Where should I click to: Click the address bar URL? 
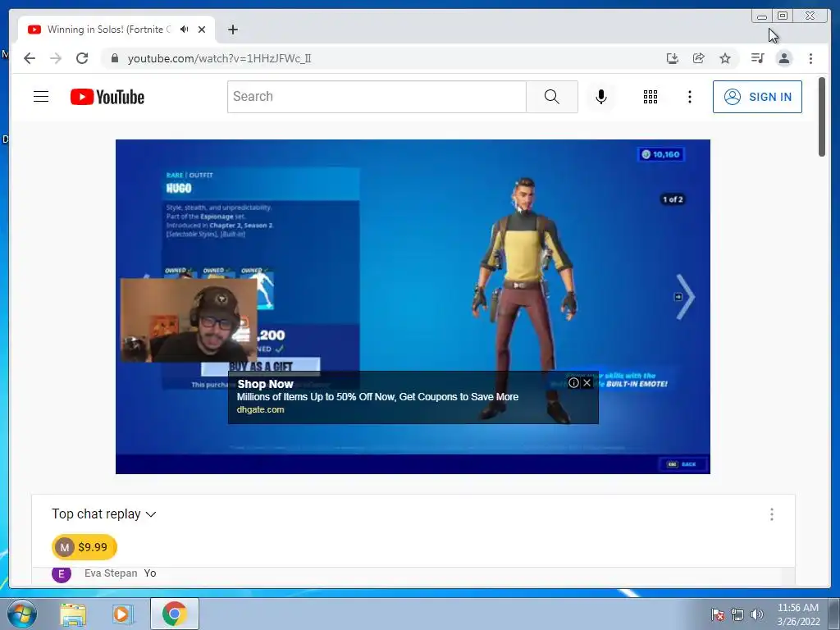point(219,58)
